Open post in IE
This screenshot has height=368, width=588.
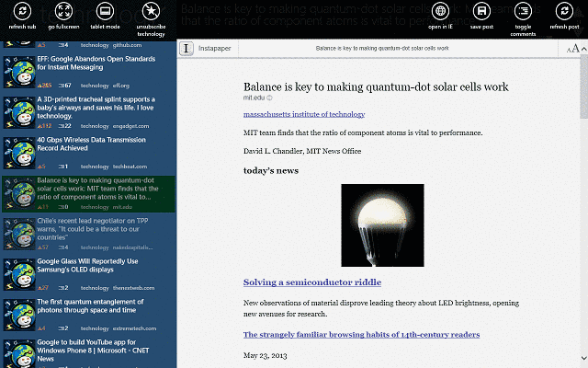click(441, 11)
